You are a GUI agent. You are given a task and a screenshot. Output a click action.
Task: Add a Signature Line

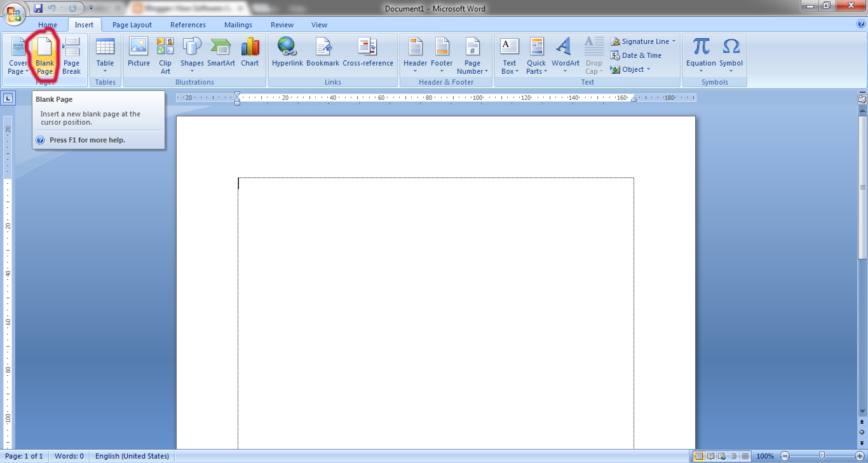click(643, 40)
